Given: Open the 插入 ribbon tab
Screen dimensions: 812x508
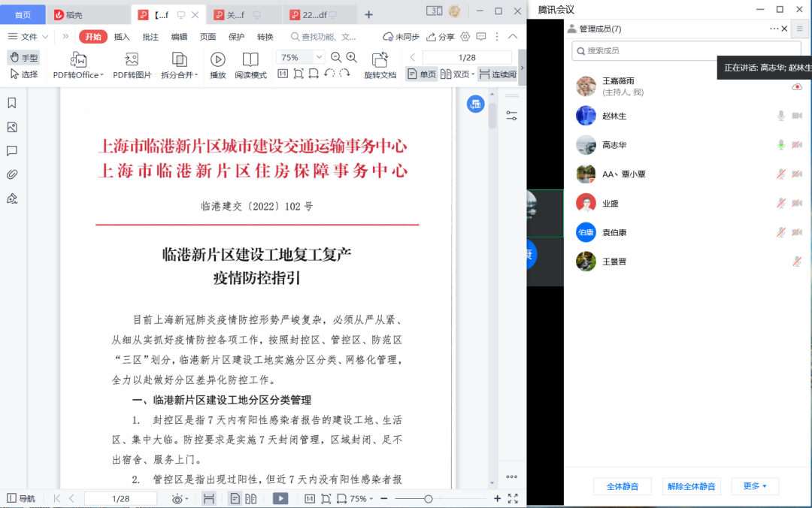Looking at the screenshot, I should coord(122,37).
